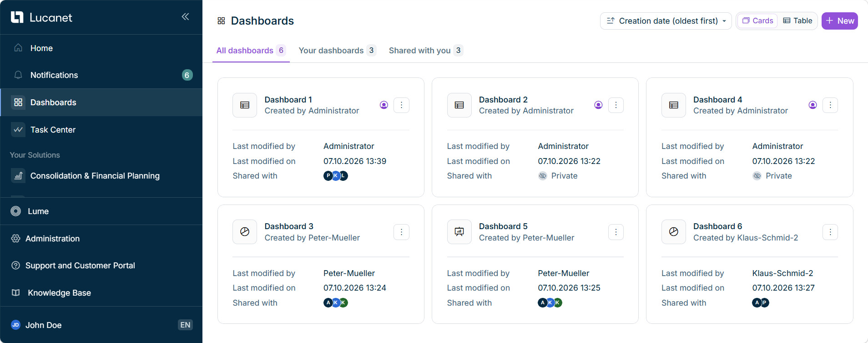This screenshot has width=868, height=343.
Task: Click Dashboard 5 shared users avatars
Action: 550,303
